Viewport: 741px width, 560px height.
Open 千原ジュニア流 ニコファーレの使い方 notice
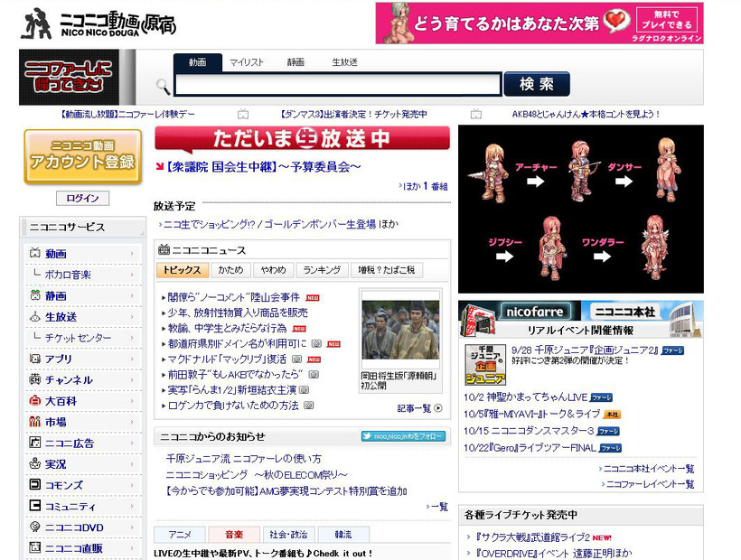click(x=243, y=459)
